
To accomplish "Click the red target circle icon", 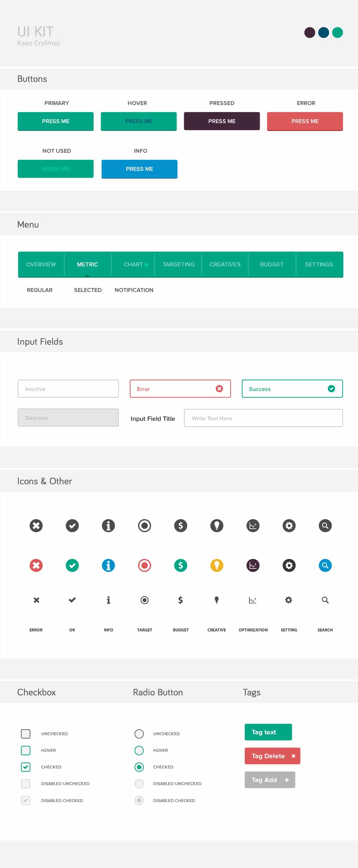I will 145,565.
